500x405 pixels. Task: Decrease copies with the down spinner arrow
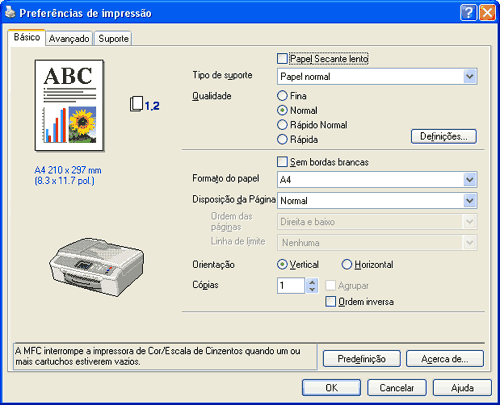(x=312, y=289)
